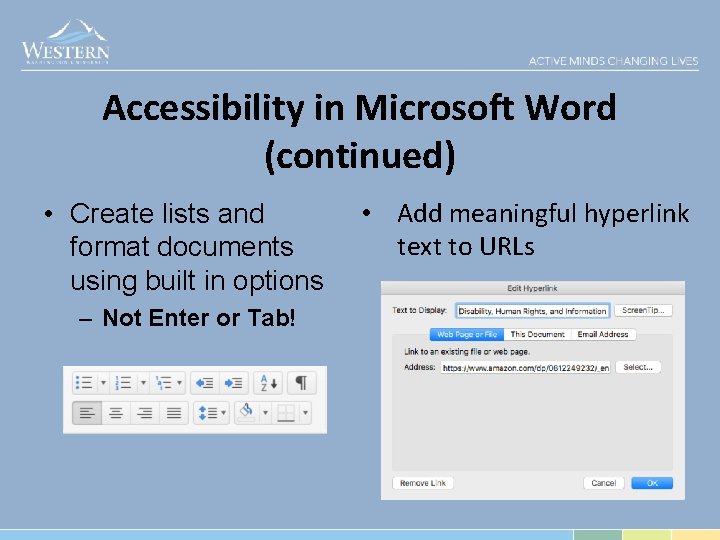Screen dimensions: 720x540
Task: Justify the text
Action: (x=174, y=413)
